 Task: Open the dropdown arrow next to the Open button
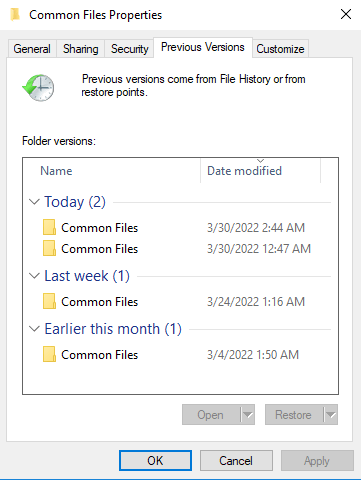click(x=248, y=415)
